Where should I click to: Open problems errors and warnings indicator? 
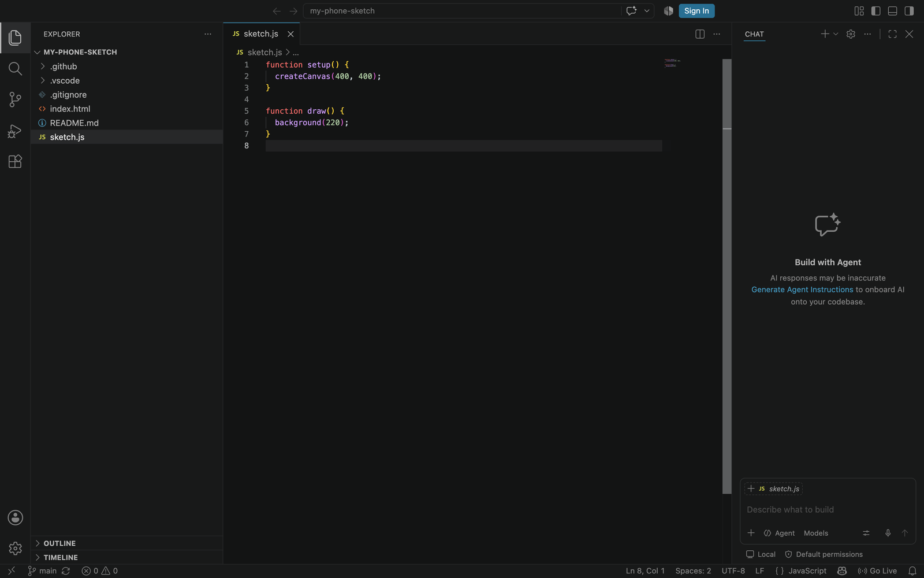(99, 571)
